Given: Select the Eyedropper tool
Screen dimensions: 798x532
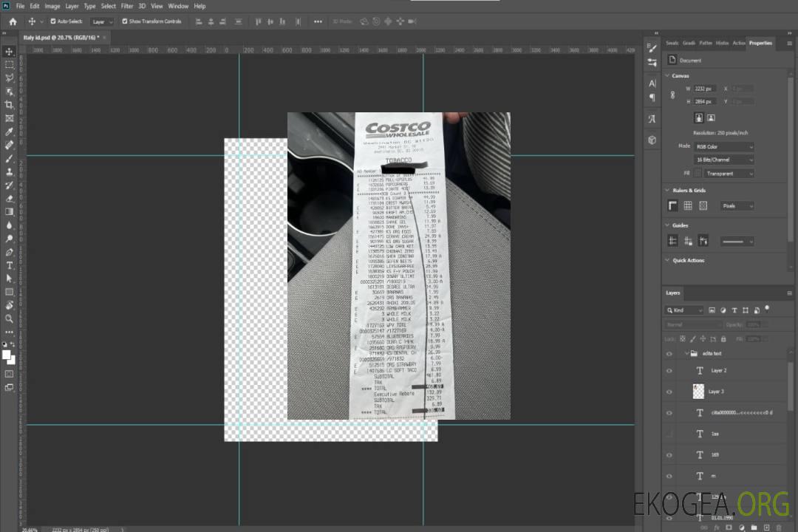Looking at the screenshot, I should 9,132.
